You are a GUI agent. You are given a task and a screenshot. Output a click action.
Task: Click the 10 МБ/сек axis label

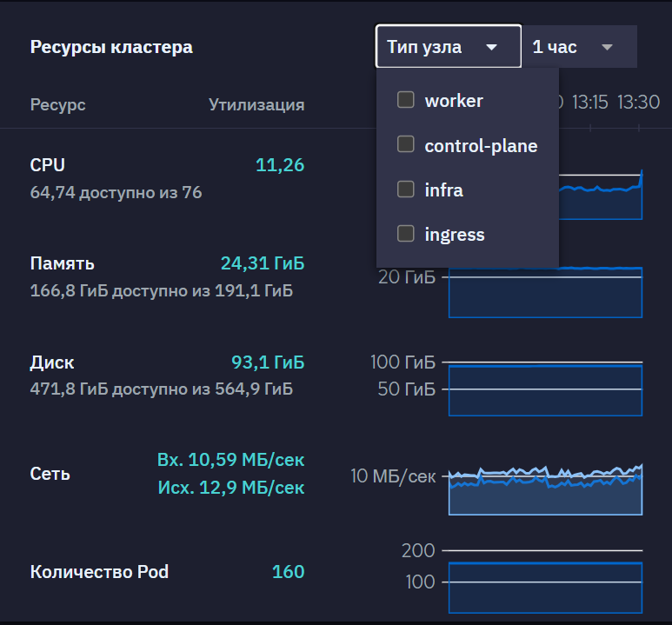[x=393, y=476]
